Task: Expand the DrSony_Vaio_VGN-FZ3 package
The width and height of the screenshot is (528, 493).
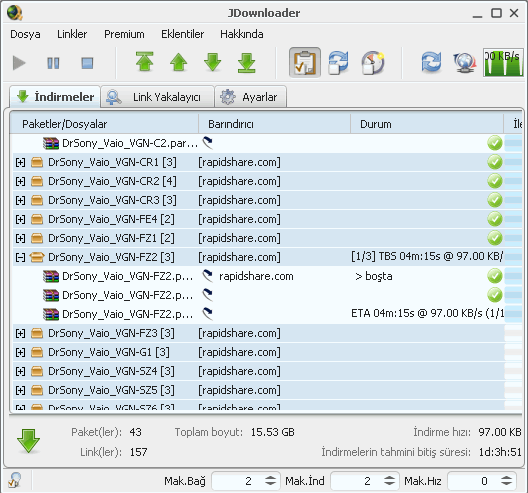Action: point(20,333)
